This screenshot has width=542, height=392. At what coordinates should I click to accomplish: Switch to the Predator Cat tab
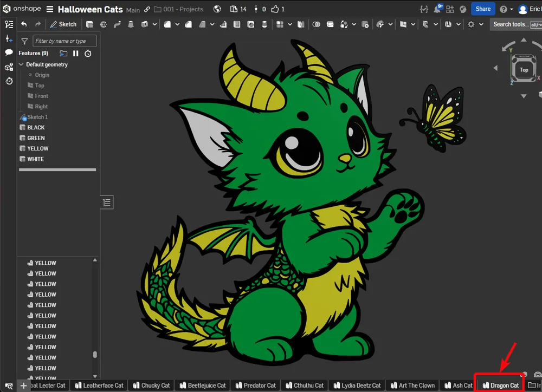(x=256, y=386)
